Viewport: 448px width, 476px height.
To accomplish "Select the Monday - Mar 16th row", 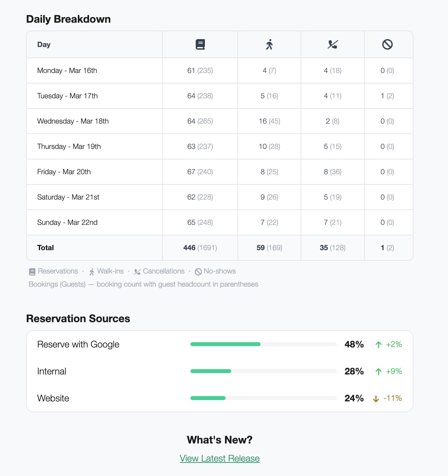I will [x=67, y=71].
